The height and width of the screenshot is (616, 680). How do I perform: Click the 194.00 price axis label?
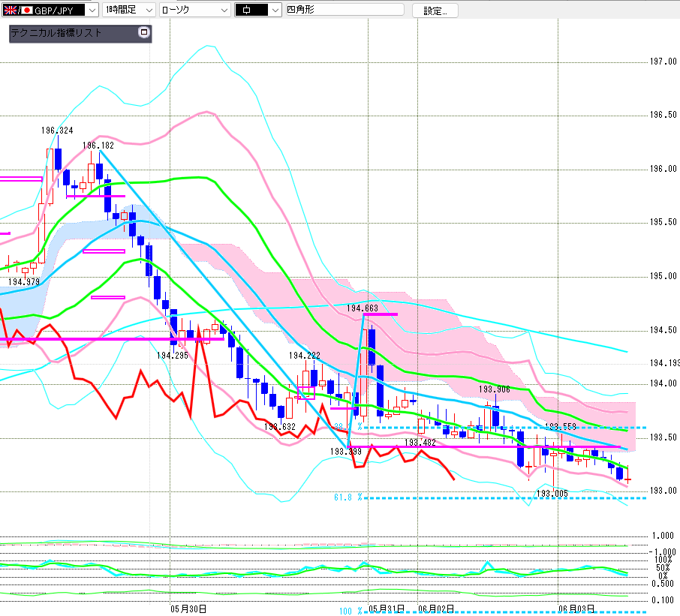click(x=663, y=383)
